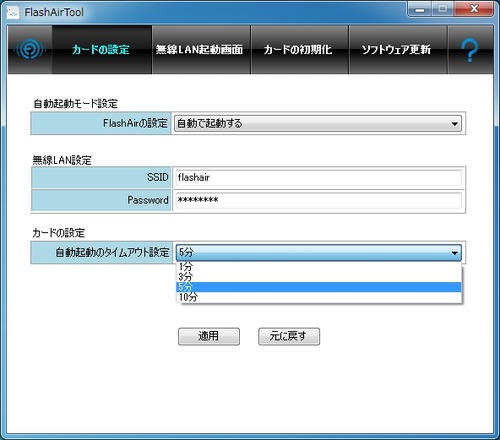This screenshot has height=440, width=500.
Task: Click the FlashAirTool title bar app icon
Action: click(13, 13)
